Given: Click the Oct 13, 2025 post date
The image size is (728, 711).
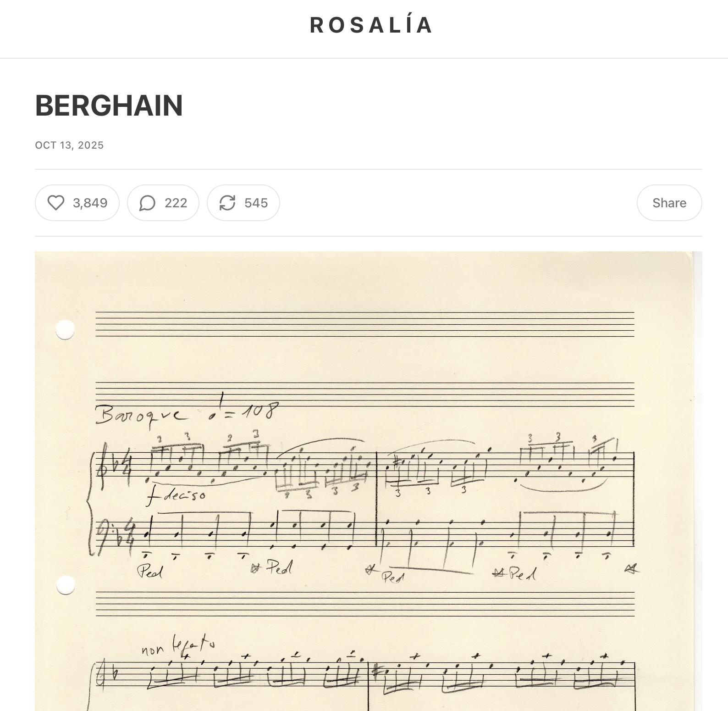Looking at the screenshot, I should coord(69,145).
